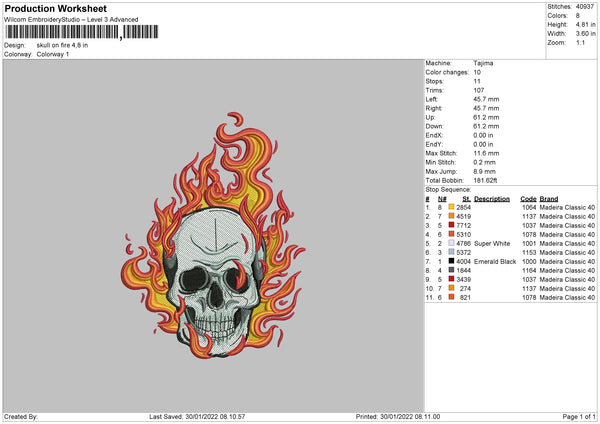This screenshot has height=424, width=600.
Task: Select Max Stitch value '11.6 mm'
Action: pos(486,153)
